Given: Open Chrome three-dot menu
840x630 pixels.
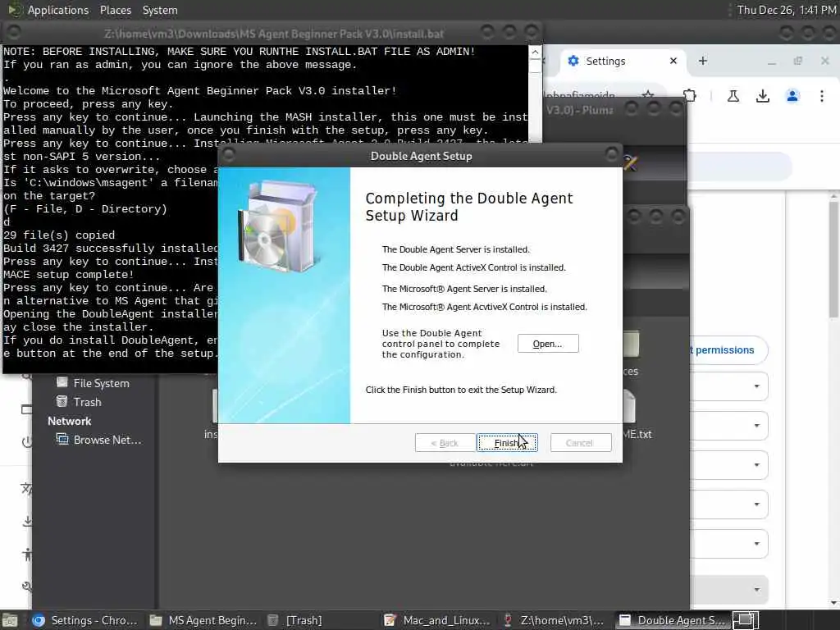Looking at the screenshot, I should tap(822, 96).
